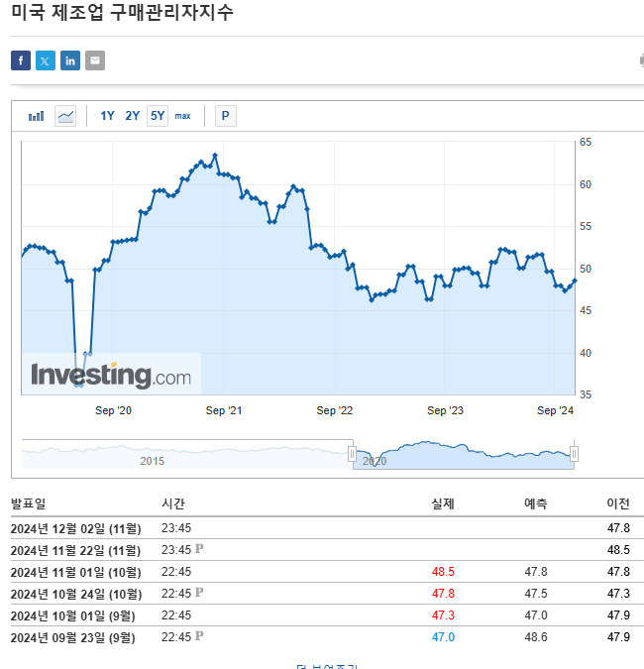
Task: Select the 1Y chart range
Action: pos(108,116)
